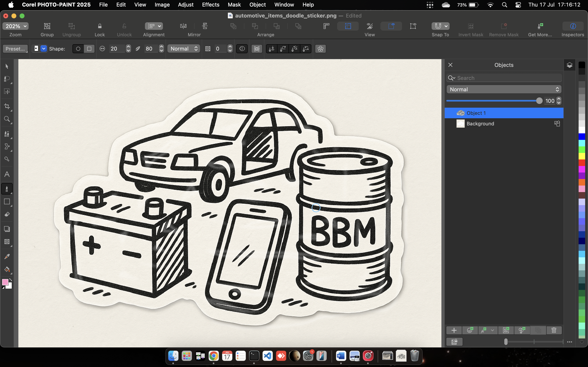
Task: Select the round nib shape
Action: [78, 49]
